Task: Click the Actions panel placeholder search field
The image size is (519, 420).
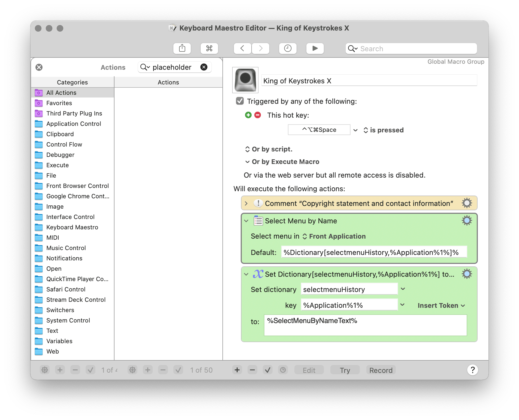Action: 174,67
